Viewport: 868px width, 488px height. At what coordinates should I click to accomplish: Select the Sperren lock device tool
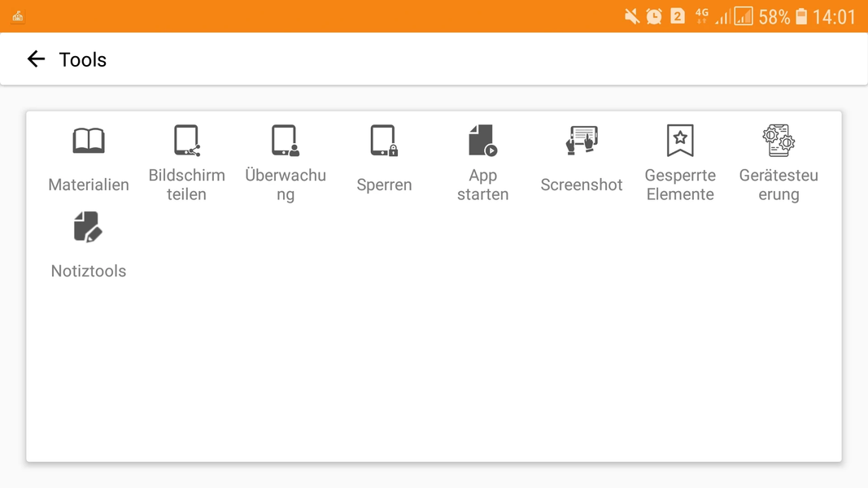pyautogui.click(x=384, y=140)
